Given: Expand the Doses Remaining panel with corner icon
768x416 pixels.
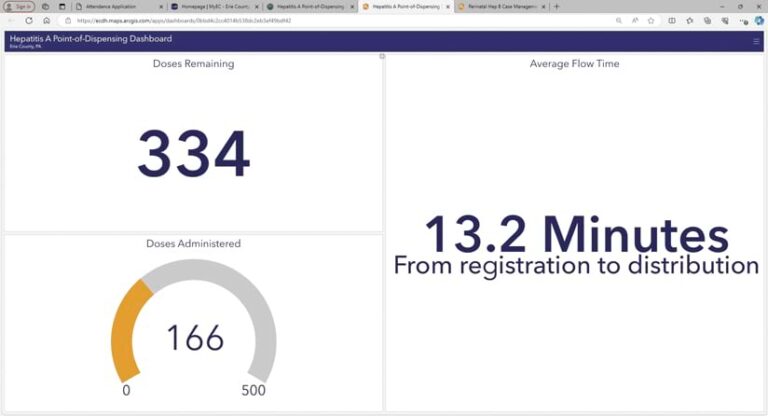Looking at the screenshot, I should (382, 56).
